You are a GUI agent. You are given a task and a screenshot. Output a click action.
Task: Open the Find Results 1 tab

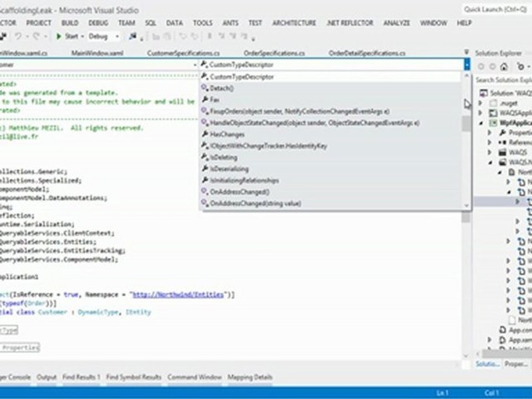click(81, 377)
